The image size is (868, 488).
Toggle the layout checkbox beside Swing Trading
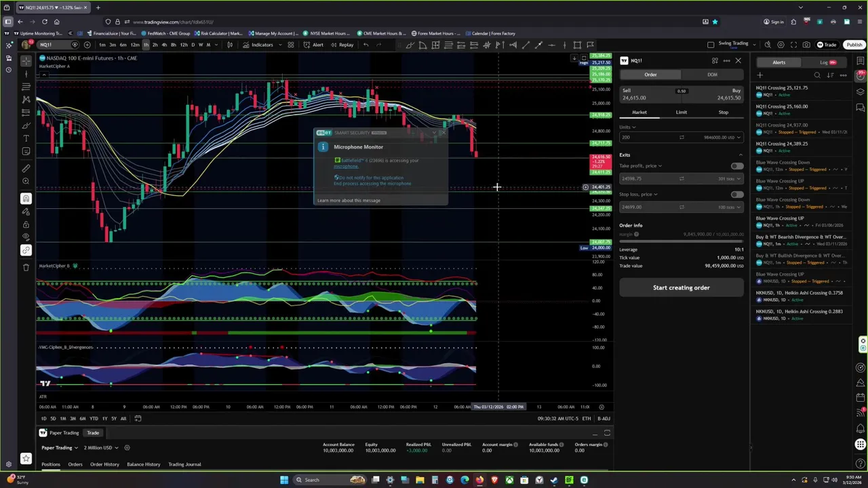711,45
